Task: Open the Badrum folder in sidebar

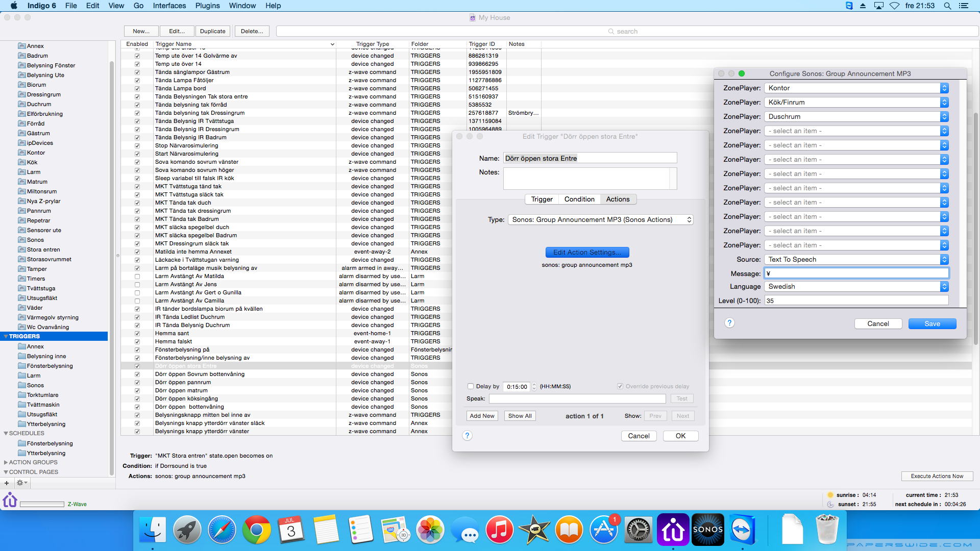Action: [x=37, y=56]
